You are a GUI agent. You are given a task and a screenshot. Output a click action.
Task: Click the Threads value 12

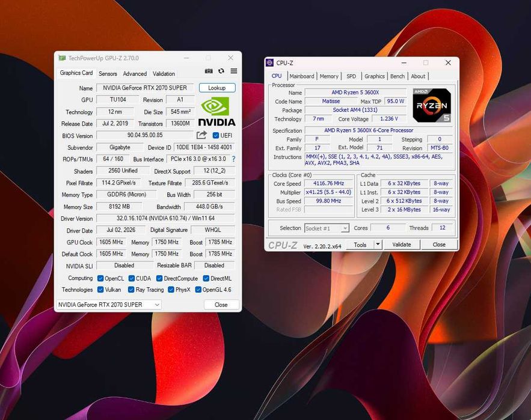pos(442,228)
